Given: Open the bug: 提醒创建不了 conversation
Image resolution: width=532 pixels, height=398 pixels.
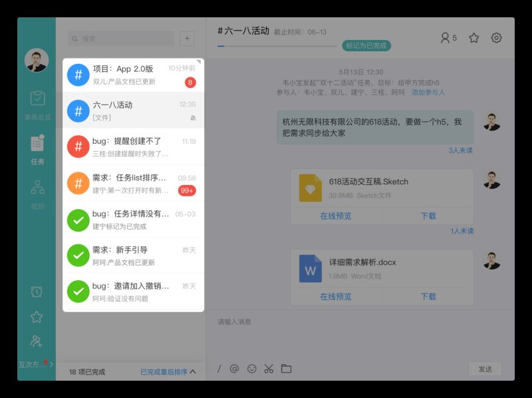Looking at the screenshot, I should (x=129, y=145).
